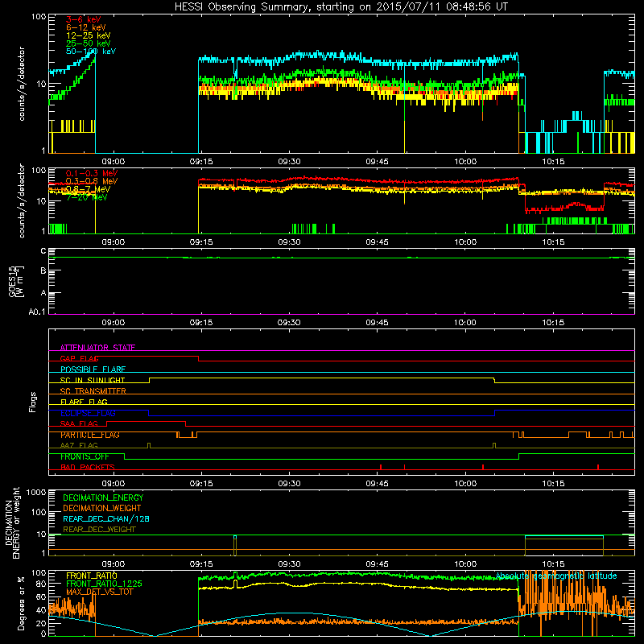Click the Degrees or % axis title
This screenshot has width=644, height=644.
(x=21, y=603)
